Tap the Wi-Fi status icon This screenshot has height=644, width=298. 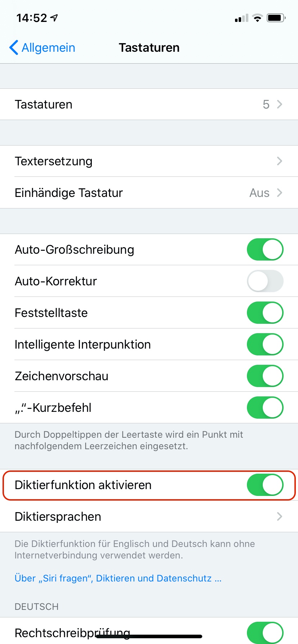[257, 18]
